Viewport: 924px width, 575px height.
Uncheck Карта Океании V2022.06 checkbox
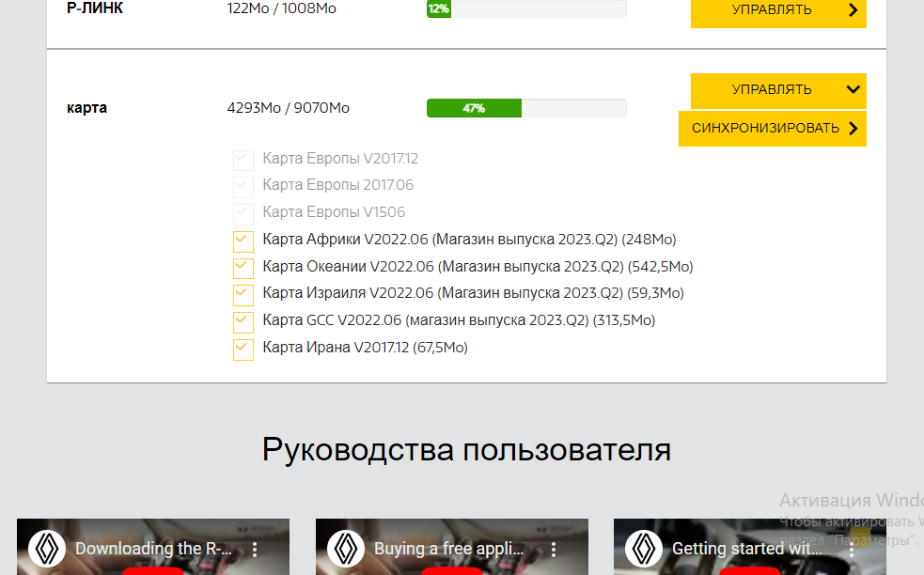(243, 268)
